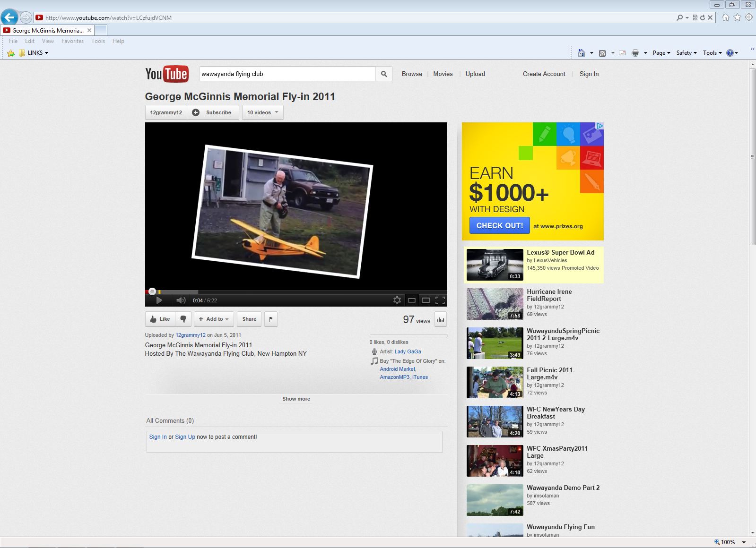Click the vertical page scrollbar
This screenshot has height=548, width=756.
pos(752,156)
